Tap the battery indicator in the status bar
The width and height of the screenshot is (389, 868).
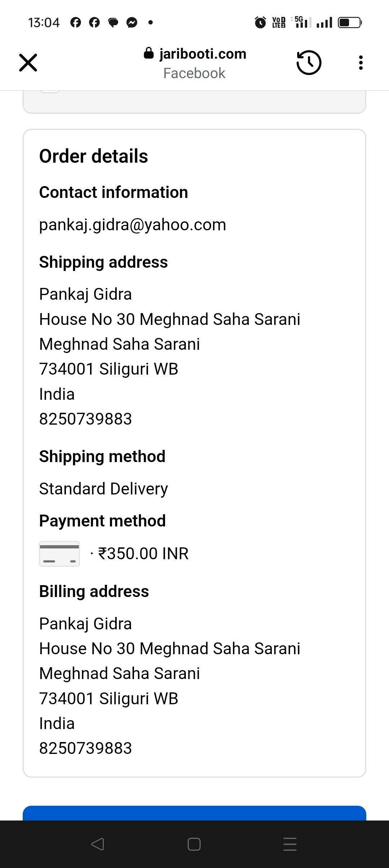point(349,23)
